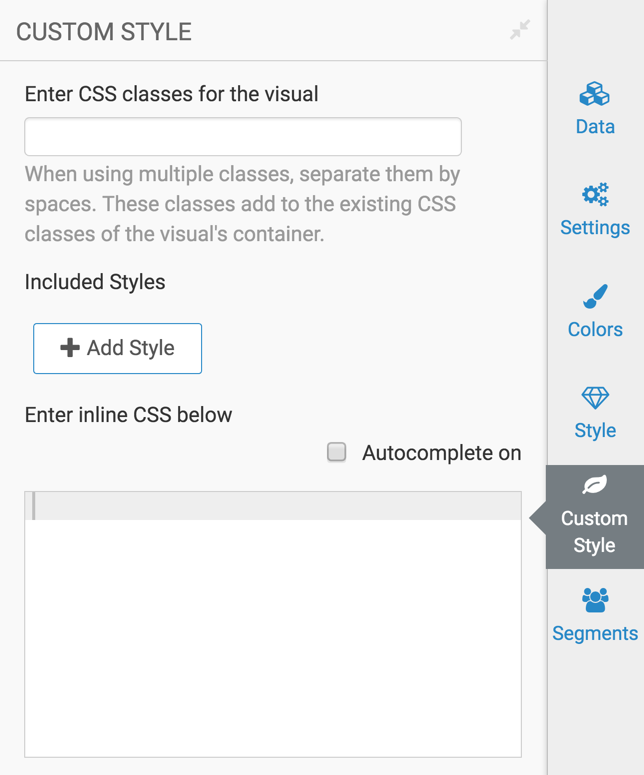This screenshot has width=644, height=775.
Task: Enable the Autocomplete checkbox
Action: point(337,452)
